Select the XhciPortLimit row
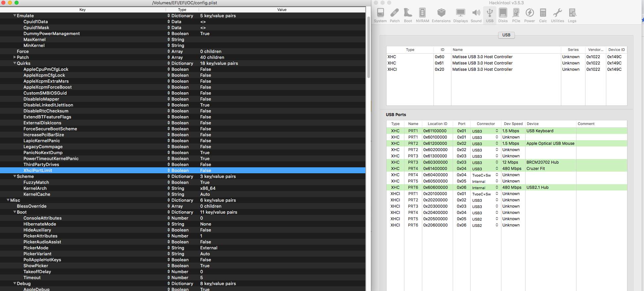The width and height of the screenshot is (644, 291). [38, 170]
